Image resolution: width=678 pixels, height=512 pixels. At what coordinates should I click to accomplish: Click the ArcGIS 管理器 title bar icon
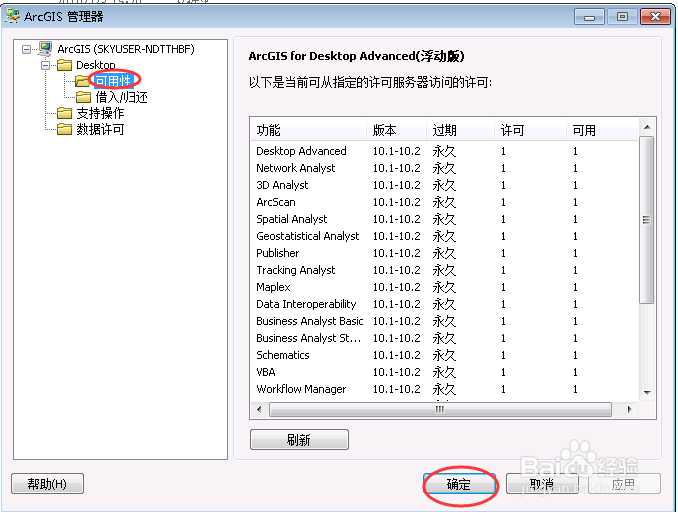pyautogui.click(x=13, y=16)
